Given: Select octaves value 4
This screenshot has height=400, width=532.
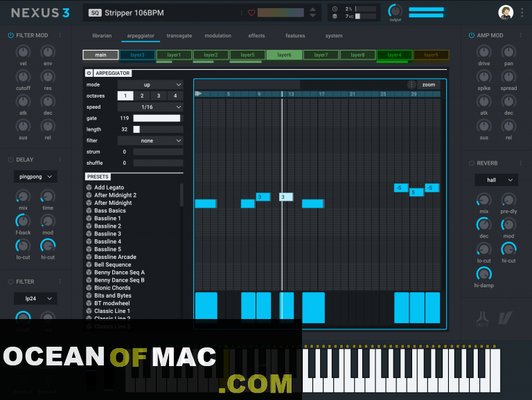Looking at the screenshot, I should [x=175, y=96].
